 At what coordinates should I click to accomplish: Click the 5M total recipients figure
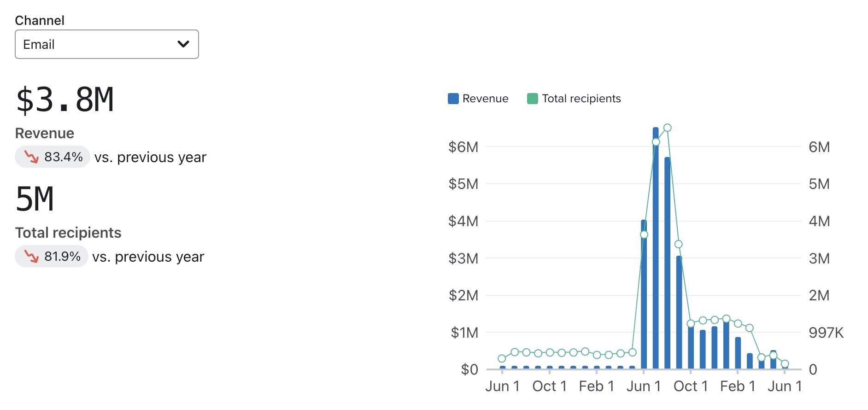pyautogui.click(x=35, y=199)
